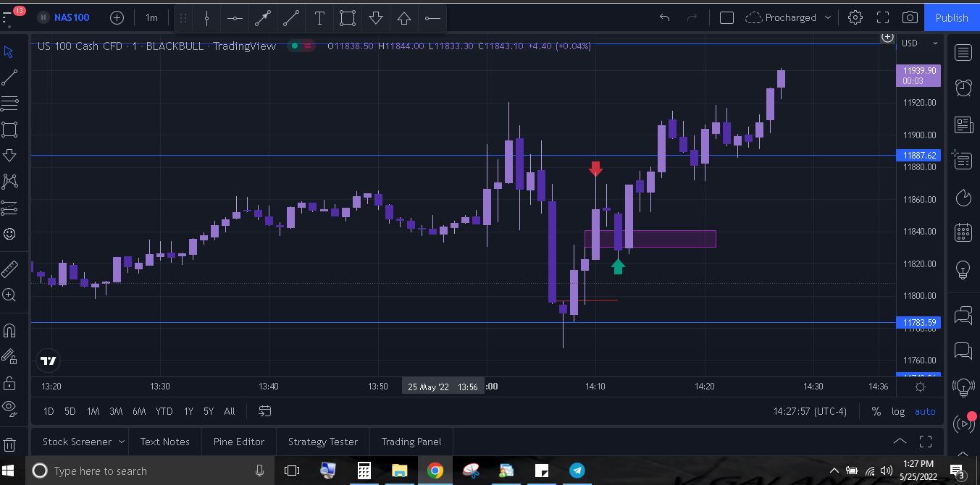
Task: Open the hotlists flame icon in right sidebar
Action: coord(963,197)
